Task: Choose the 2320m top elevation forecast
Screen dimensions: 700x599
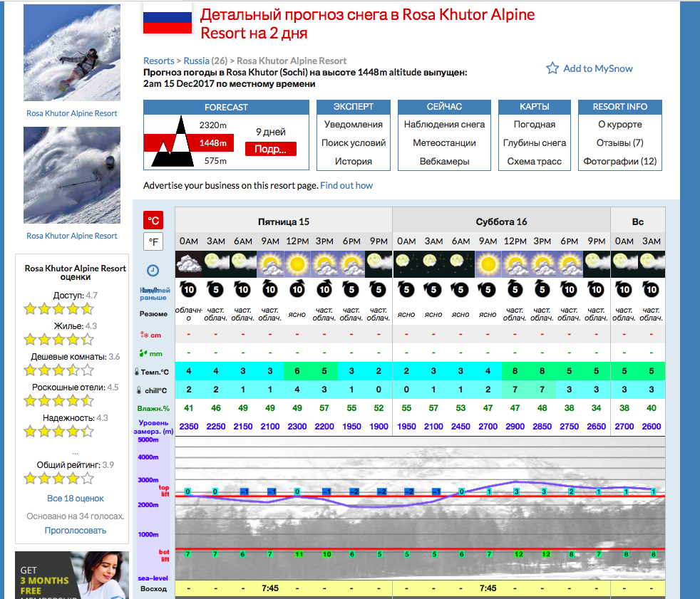Action: pyautogui.click(x=212, y=125)
